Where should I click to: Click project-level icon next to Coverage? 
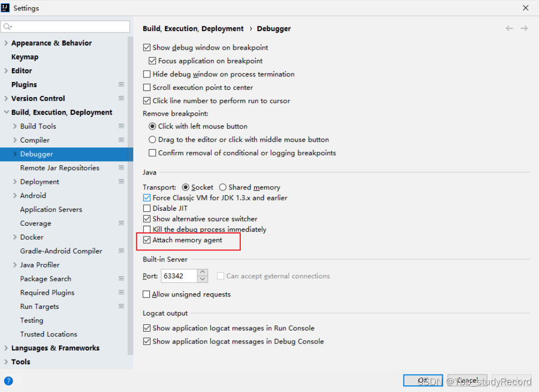coord(121,223)
